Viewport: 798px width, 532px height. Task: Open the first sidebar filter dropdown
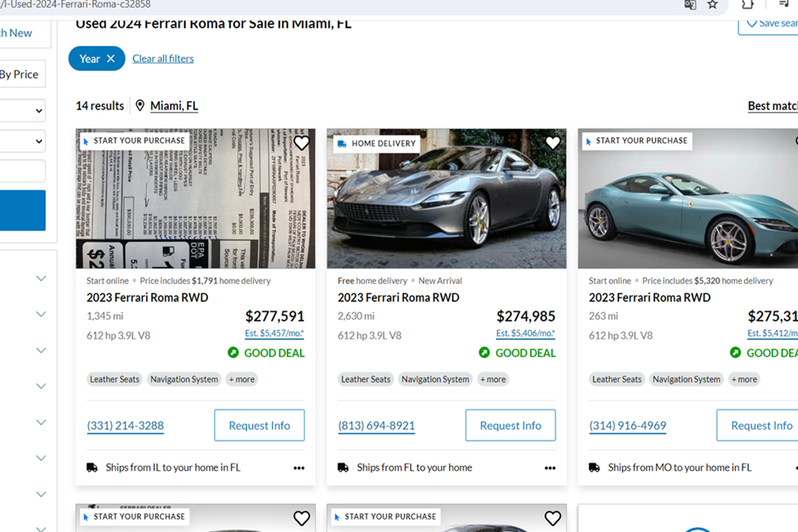tap(23, 111)
